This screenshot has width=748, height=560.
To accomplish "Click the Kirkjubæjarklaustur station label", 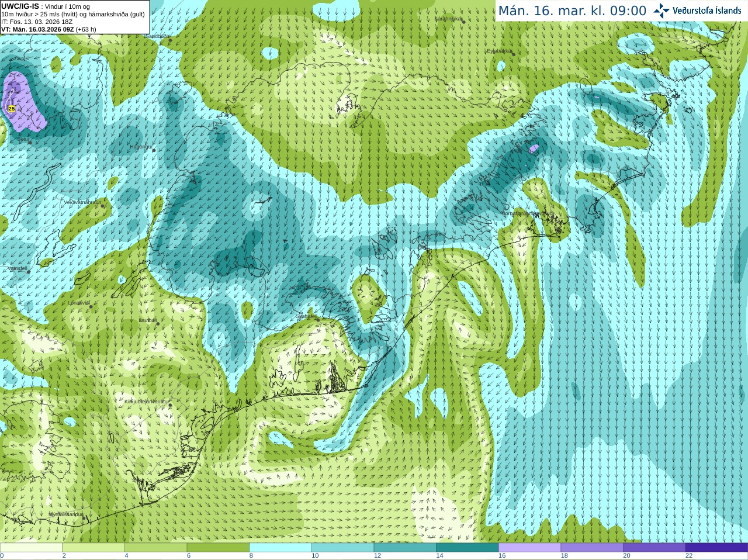I will pos(147,402).
